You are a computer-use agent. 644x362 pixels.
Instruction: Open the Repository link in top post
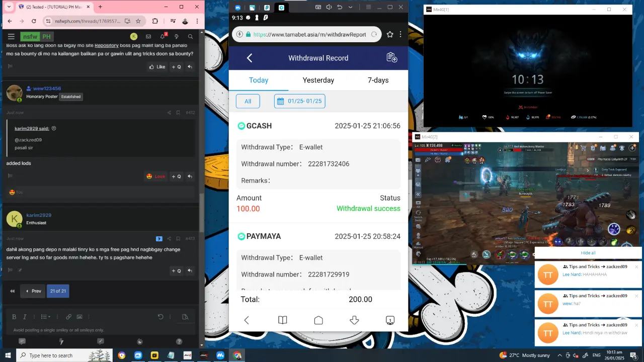106,45
